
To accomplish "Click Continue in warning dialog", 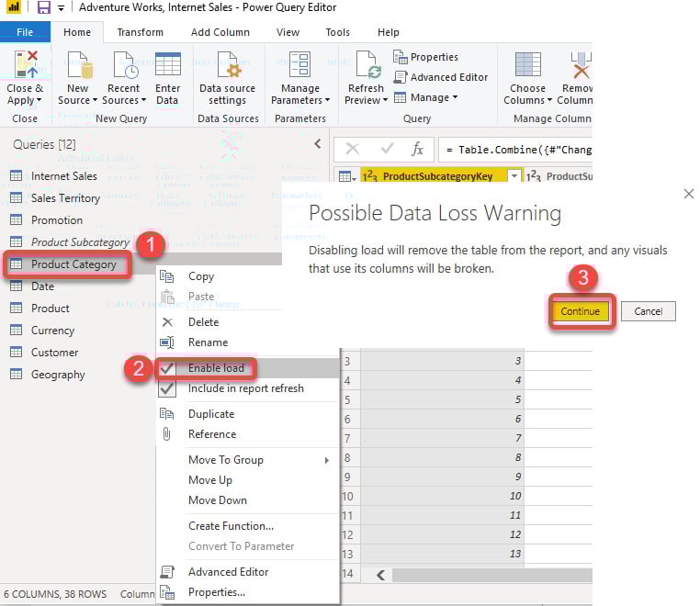I will 580,311.
